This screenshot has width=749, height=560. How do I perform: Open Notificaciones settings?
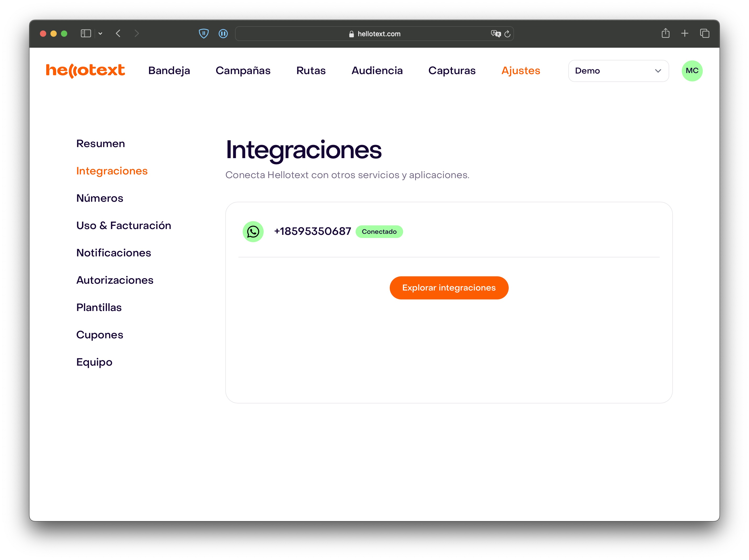pyautogui.click(x=113, y=253)
